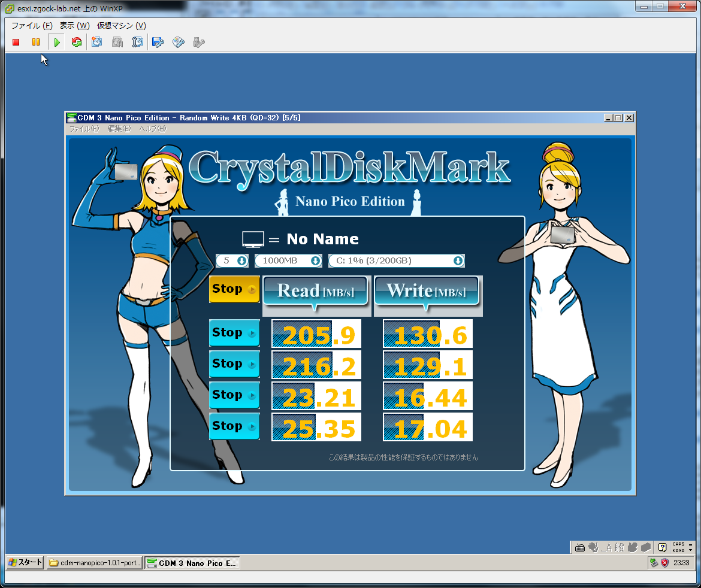Click the CrystalDiskMark title bar app icon

tap(71, 118)
